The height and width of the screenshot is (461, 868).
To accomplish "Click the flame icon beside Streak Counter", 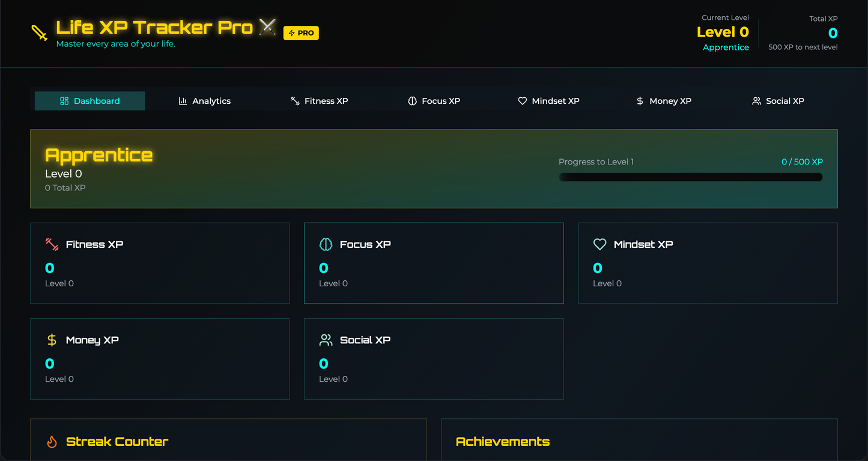I will coord(52,441).
